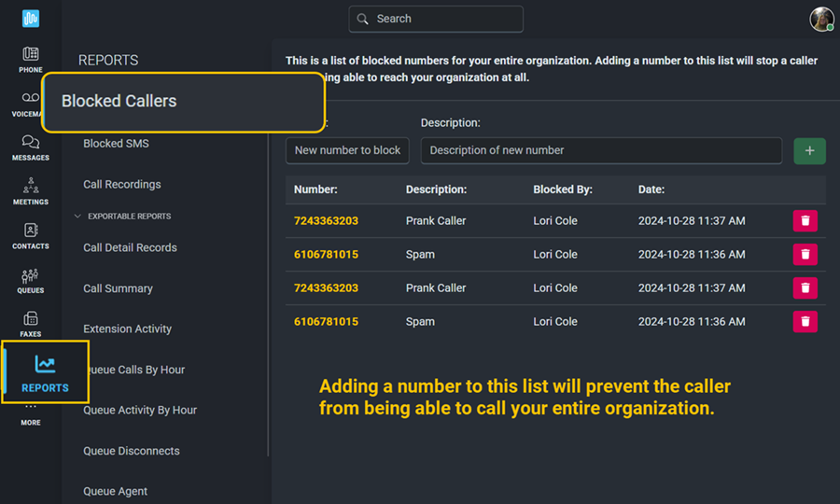This screenshot has height=504, width=840.
Task: Click the top Search box
Action: 436,19
